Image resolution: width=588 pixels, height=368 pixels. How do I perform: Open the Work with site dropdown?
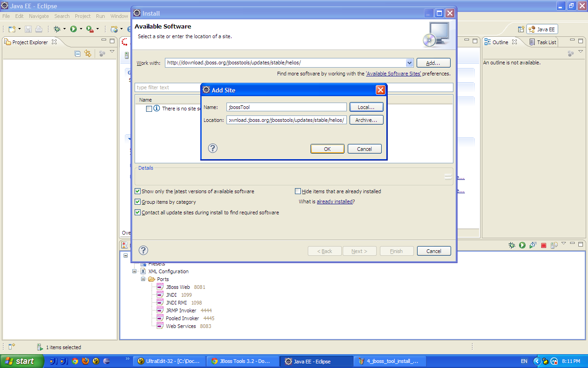(409, 63)
